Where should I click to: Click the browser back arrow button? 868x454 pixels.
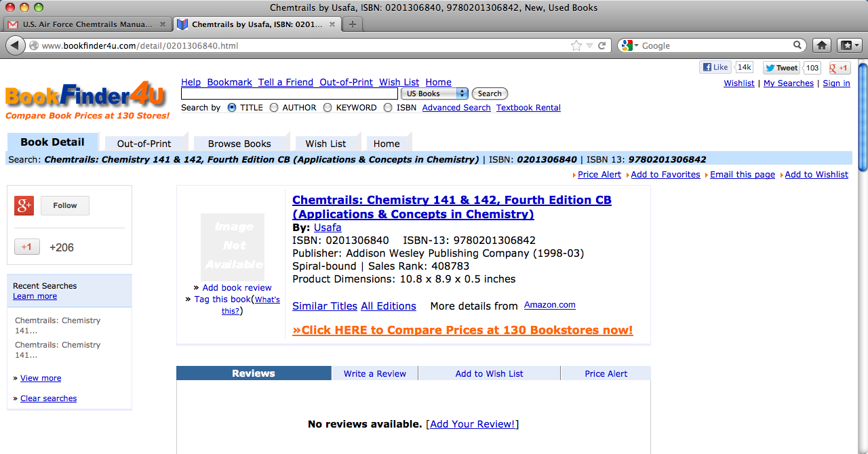coord(15,45)
